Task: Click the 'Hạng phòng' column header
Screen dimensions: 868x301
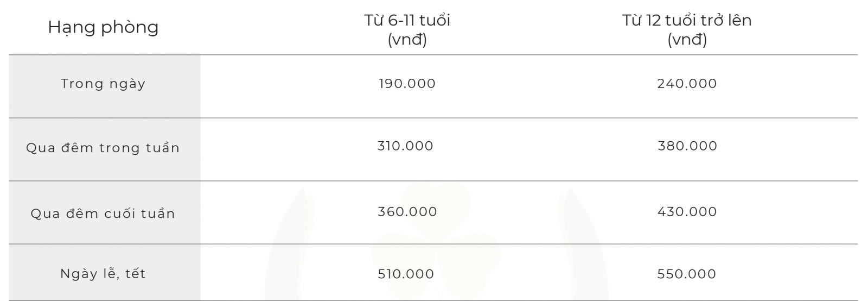Action: tap(103, 27)
